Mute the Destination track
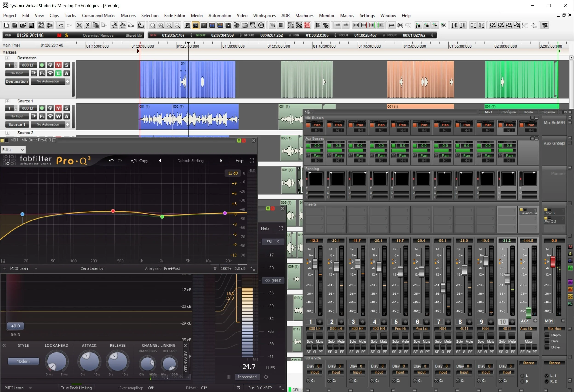This screenshot has height=392, width=574. click(58, 65)
